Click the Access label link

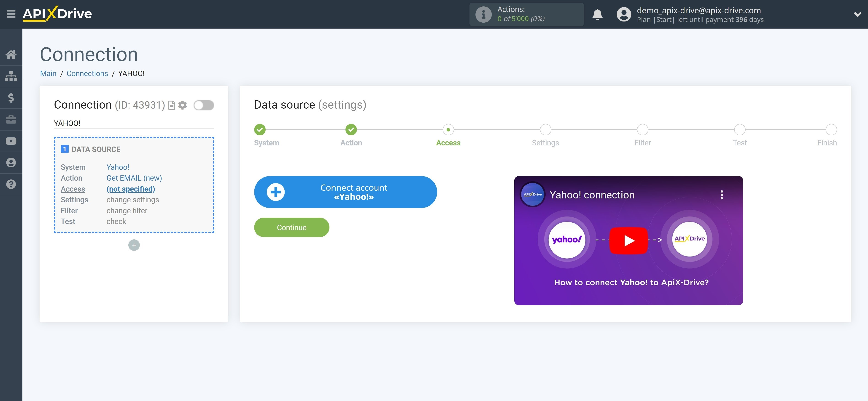tap(73, 189)
